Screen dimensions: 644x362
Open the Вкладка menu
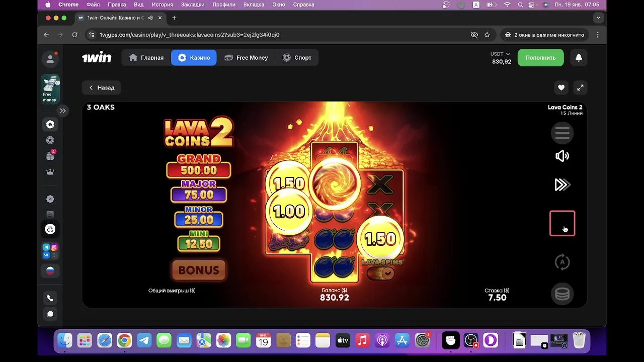click(254, 5)
